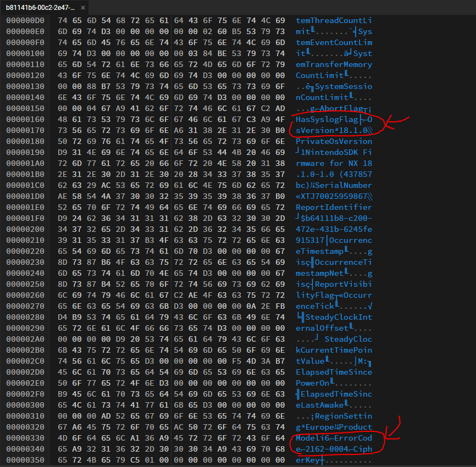
Task: Select decoded text 'SerialNumber'
Action: 344,185
